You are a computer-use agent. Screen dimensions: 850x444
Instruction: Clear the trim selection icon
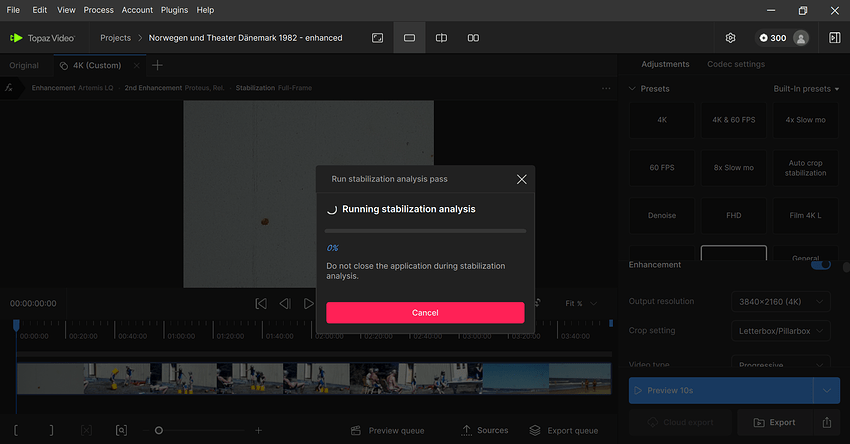pyautogui.click(x=86, y=430)
